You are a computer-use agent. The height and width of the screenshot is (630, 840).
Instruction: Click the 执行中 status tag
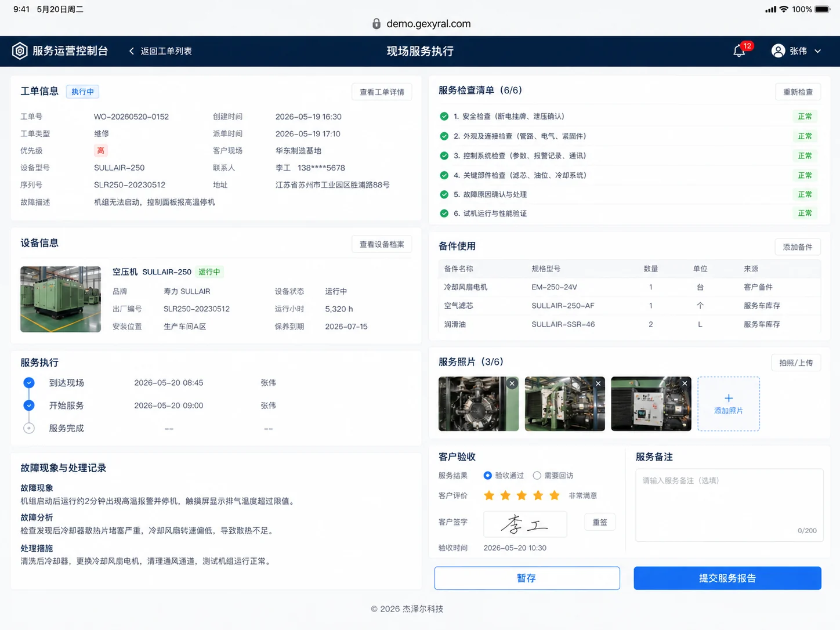click(82, 92)
